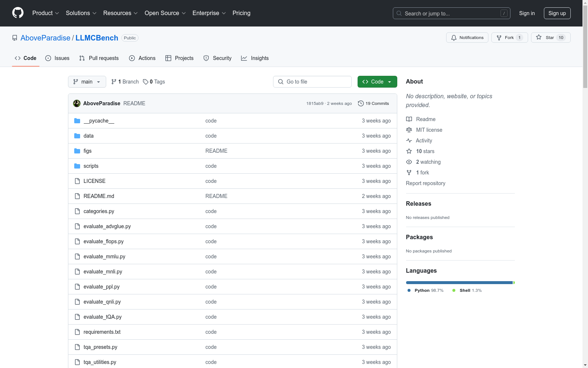Click the branch icon beside 1 Branch

point(114,82)
